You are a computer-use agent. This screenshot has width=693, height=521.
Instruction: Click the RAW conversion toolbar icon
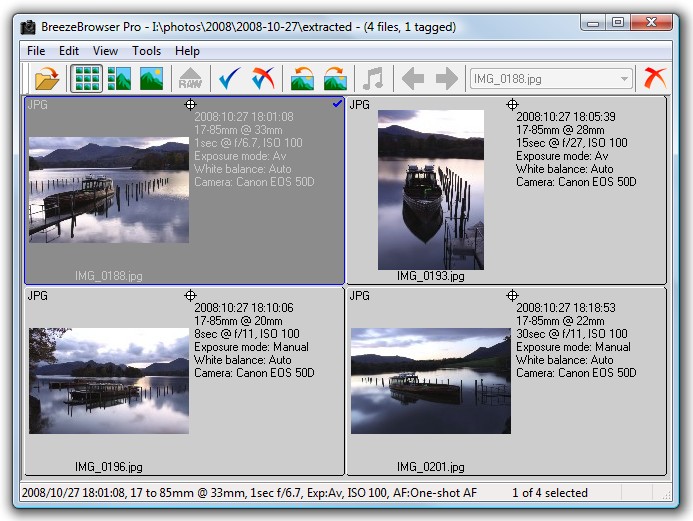tap(190, 79)
